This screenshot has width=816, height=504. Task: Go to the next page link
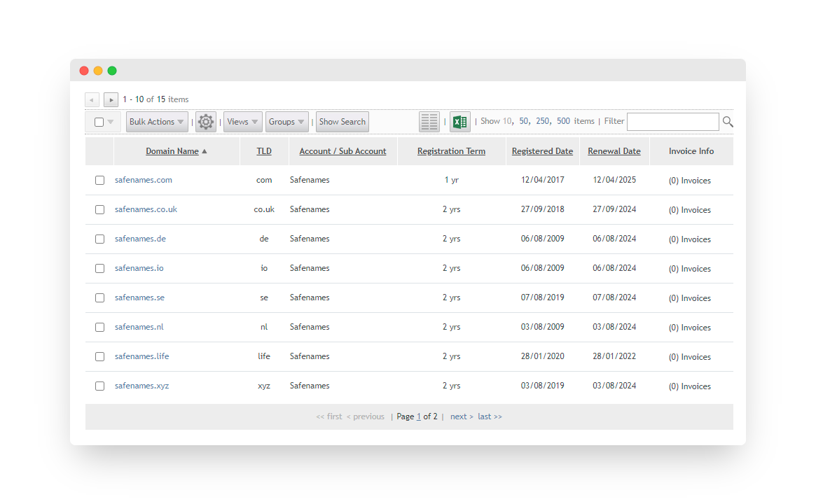462,416
